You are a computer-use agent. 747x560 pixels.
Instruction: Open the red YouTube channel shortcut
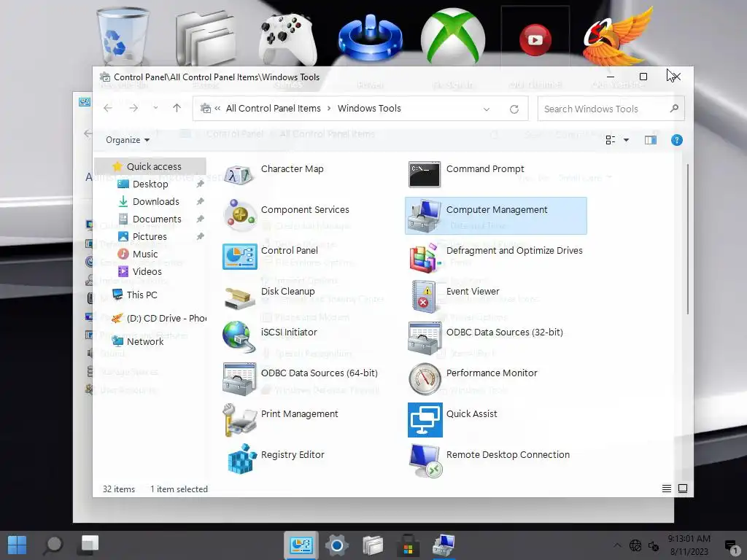click(535, 39)
